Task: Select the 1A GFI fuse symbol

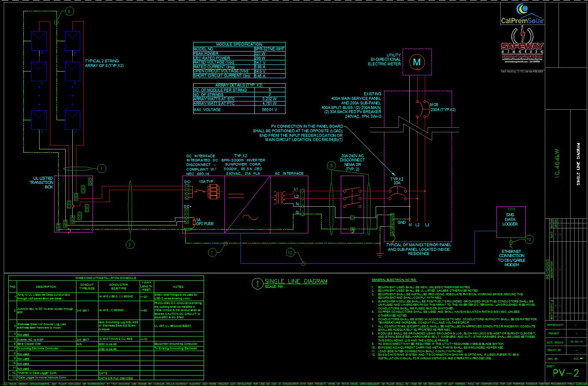Action: pyautogui.click(x=194, y=222)
